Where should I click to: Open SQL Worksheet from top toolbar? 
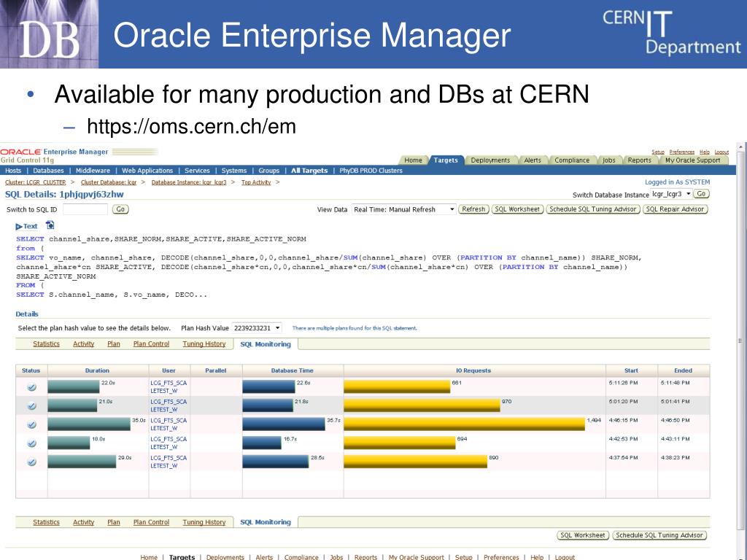point(517,209)
